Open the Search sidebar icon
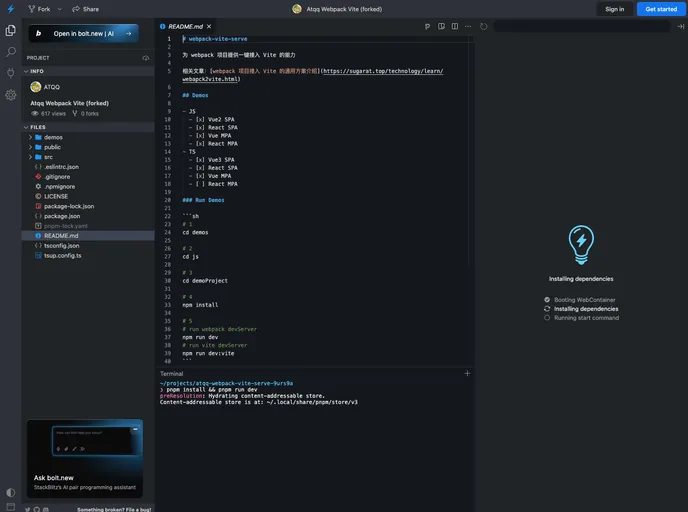 coord(11,52)
